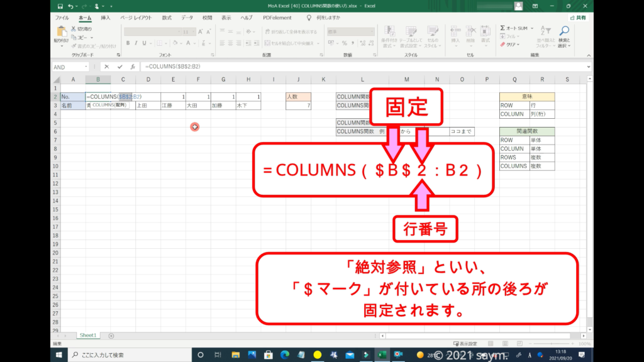Open the Find & Select magnifier icon
Image resolution: width=644 pixels, height=362 pixels.
click(x=564, y=31)
